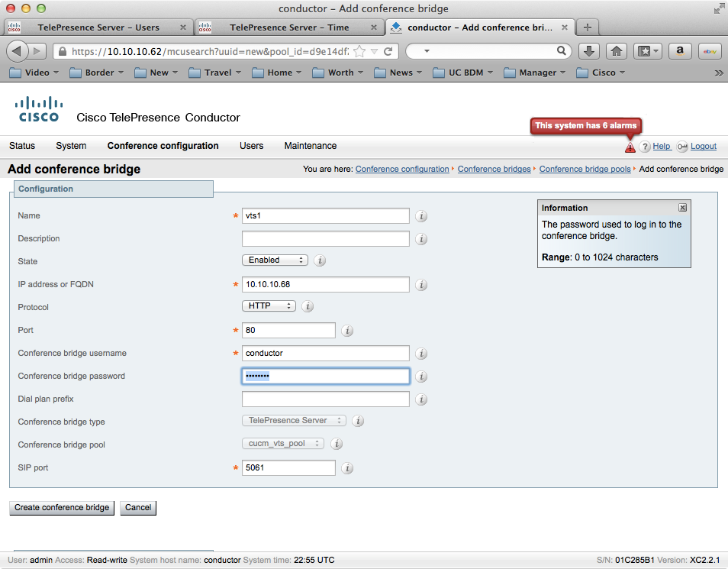Screen dimensions: 728x569
Task: Switch to TelePresence Server – Time tab
Action: [288, 27]
